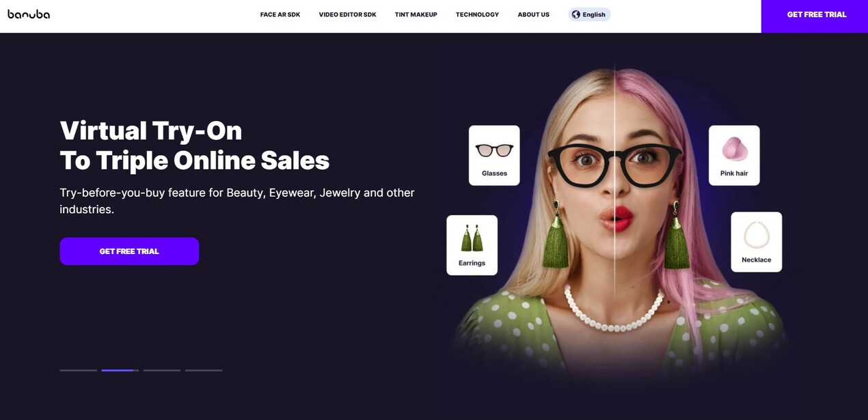Open the Face AR SDK menu
This screenshot has height=420, width=868.
[x=280, y=14]
